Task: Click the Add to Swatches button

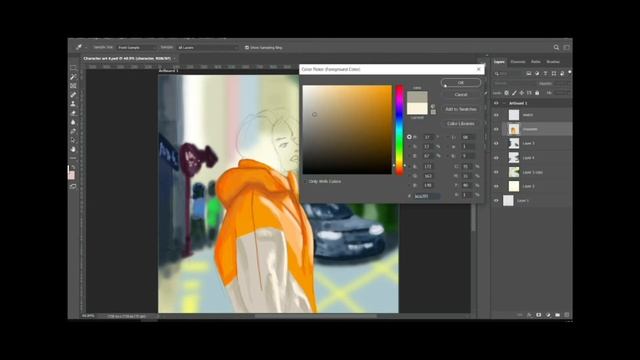Action: (x=461, y=109)
